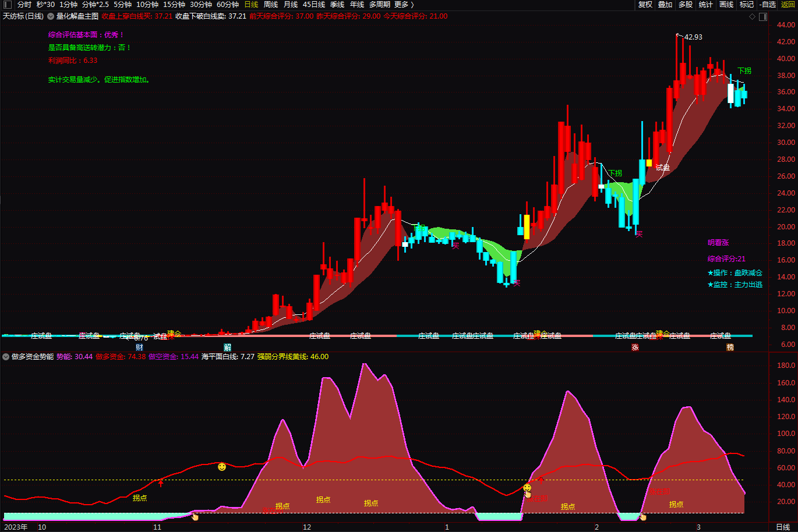Image resolution: width=798 pixels, height=532 pixels.
Task: Click the 下拐 label near early February
Action: coord(615,173)
